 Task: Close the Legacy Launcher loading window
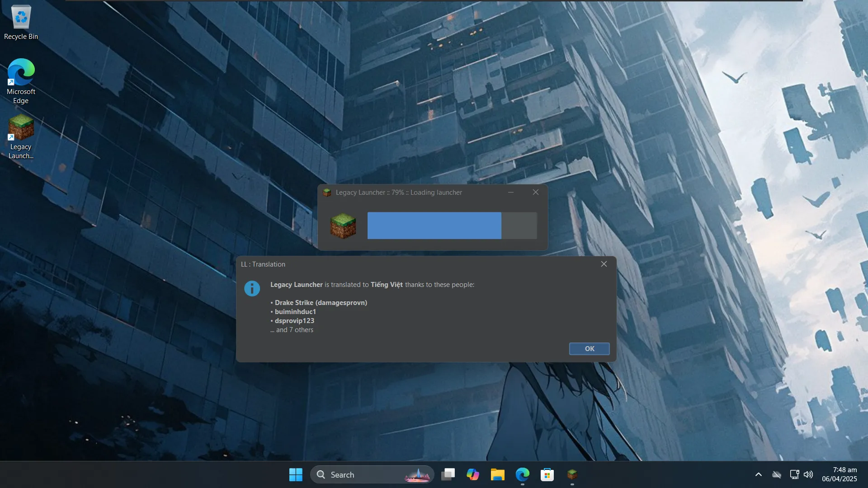tap(536, 192)
